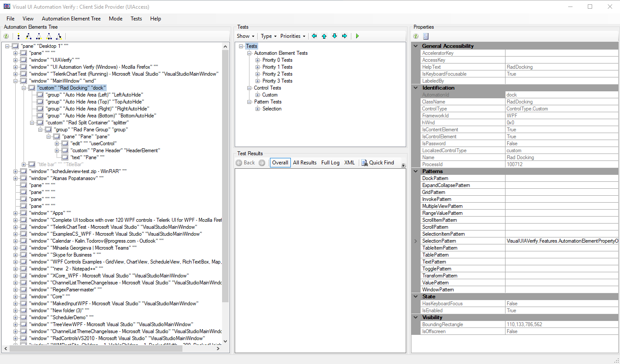Open the Priorities dropdown
The image size is (620, 364).
pyautogui.click(x=293, y=36)
